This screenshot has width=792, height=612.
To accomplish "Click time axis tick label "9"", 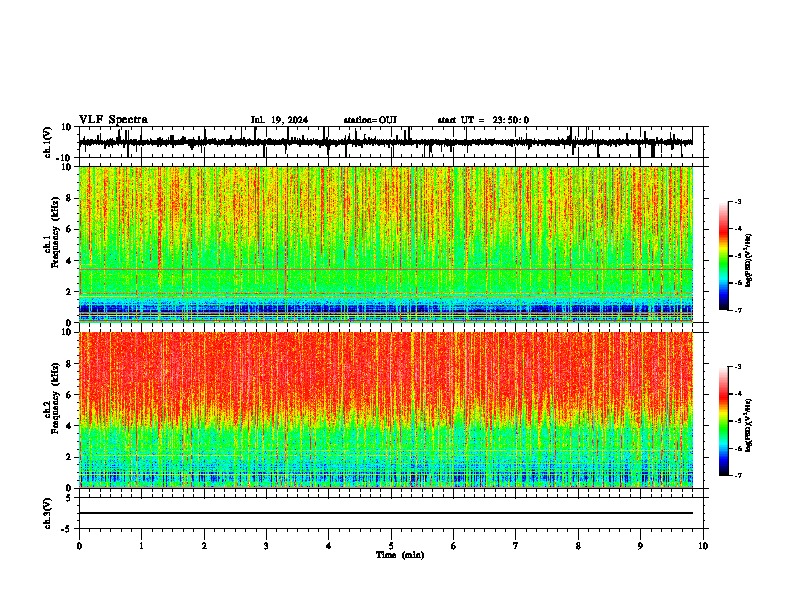I will click(x=640, y=546).
